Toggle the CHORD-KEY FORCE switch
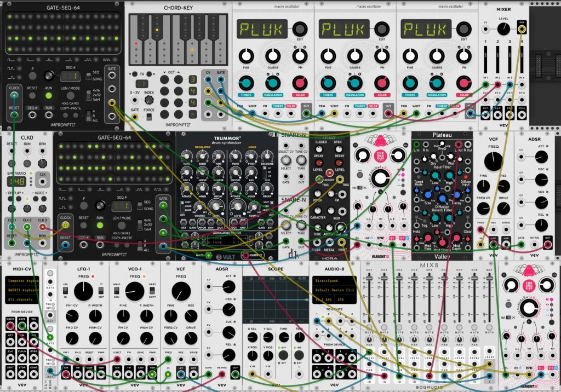The height and width of the screenshot is (392, 561). 149,117
